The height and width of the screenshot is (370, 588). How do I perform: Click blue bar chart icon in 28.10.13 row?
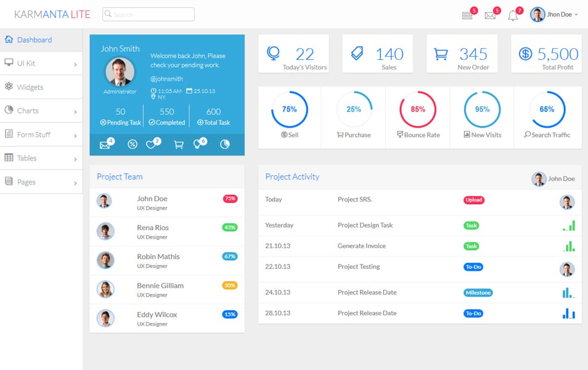point(568,313)
